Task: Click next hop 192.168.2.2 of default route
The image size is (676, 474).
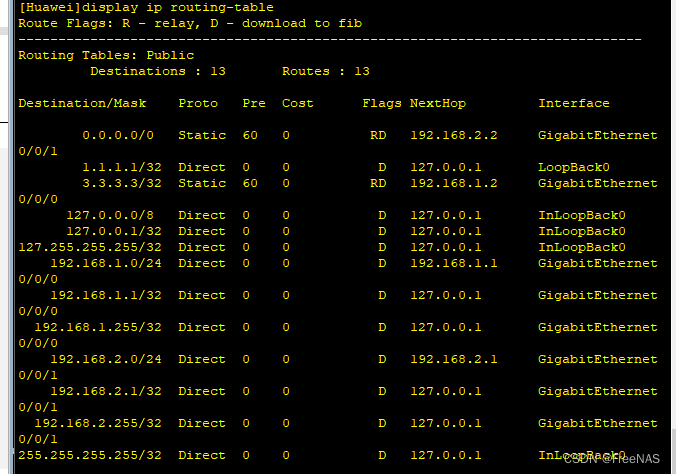Action: tap(454, 135)
